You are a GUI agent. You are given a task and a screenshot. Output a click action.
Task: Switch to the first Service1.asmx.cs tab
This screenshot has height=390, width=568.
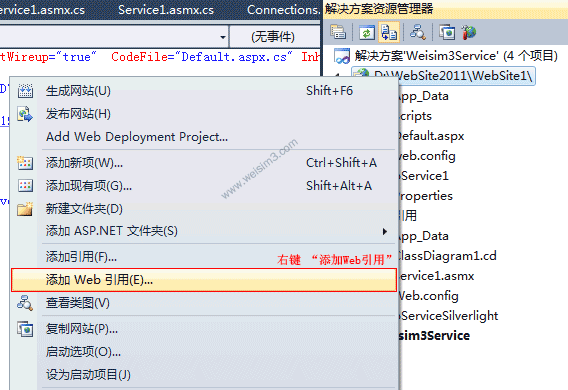pyautogui.click(x=43, y=10)
